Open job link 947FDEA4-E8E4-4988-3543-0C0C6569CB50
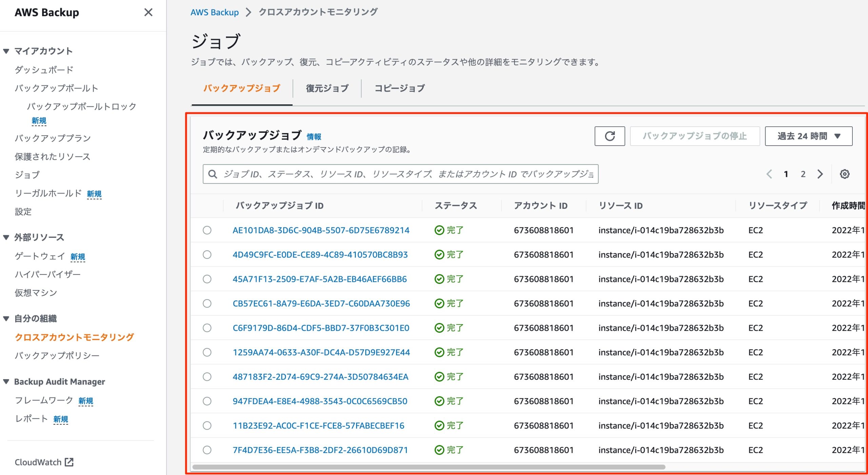The width and height of the screenshot is (868, 475). pos(320,401)
